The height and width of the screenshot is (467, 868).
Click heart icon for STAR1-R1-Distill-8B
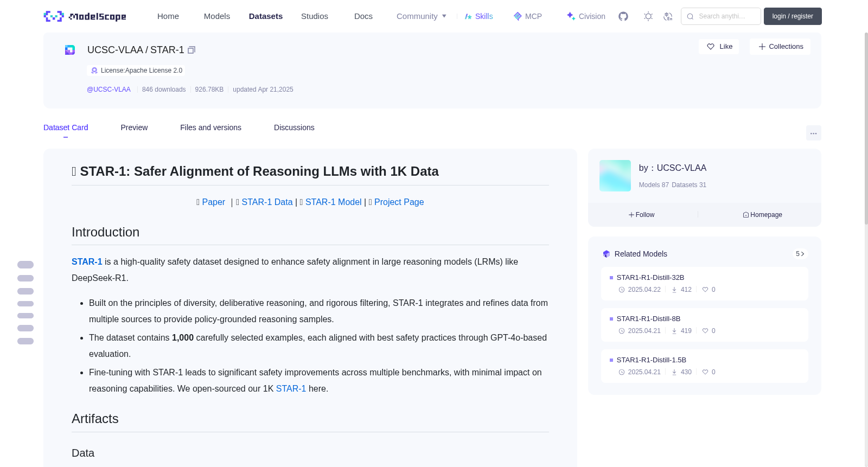(x=705, y=331)
